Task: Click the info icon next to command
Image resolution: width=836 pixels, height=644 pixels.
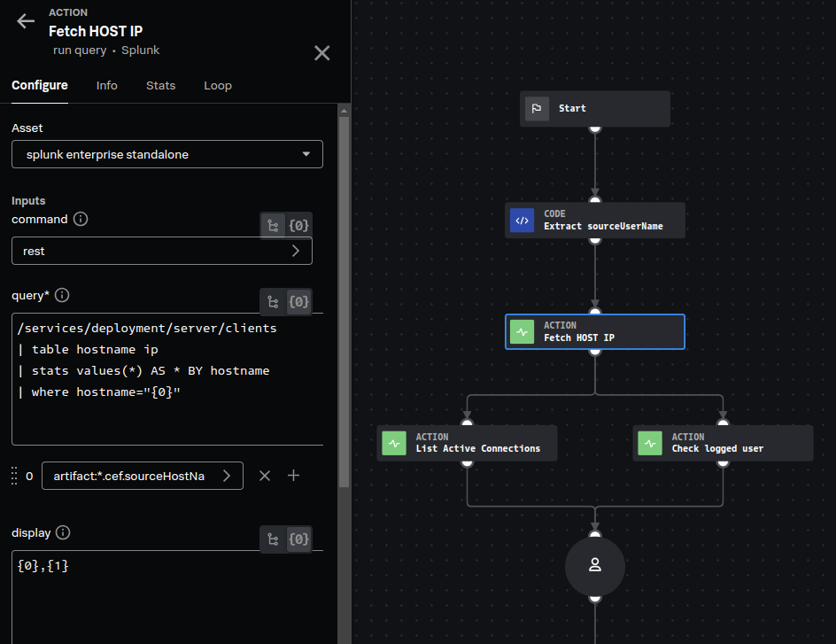Action: click(x=81, y=219)
